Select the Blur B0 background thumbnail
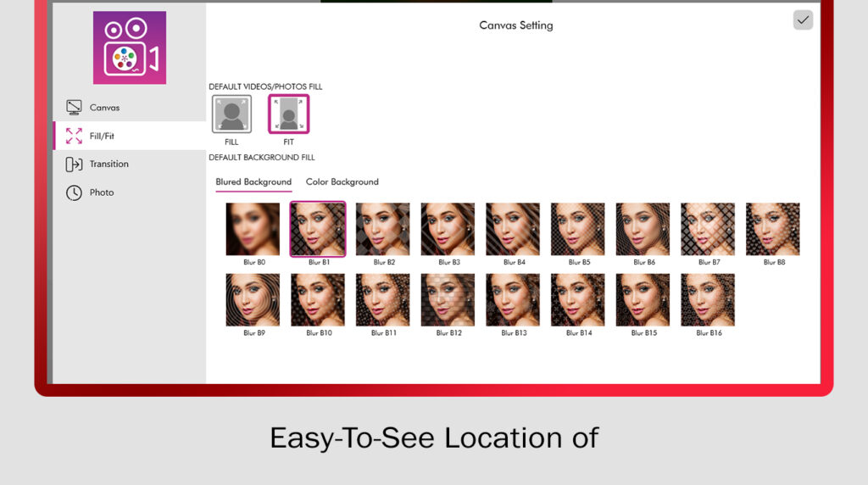The width and height of the screenshot is (868, 485). pyautogui.click(x=253, y=229)
